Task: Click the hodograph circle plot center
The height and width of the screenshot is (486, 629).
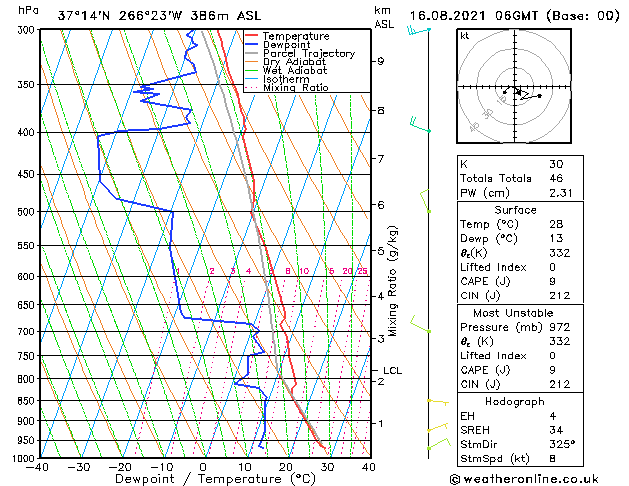Action: point(514,87)
